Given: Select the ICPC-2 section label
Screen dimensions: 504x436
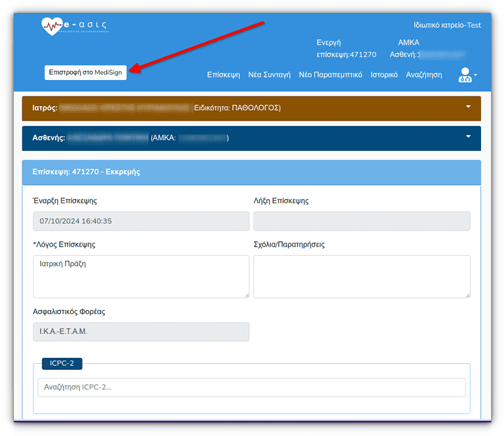Looking at the screenshot, I should point(62,363).
